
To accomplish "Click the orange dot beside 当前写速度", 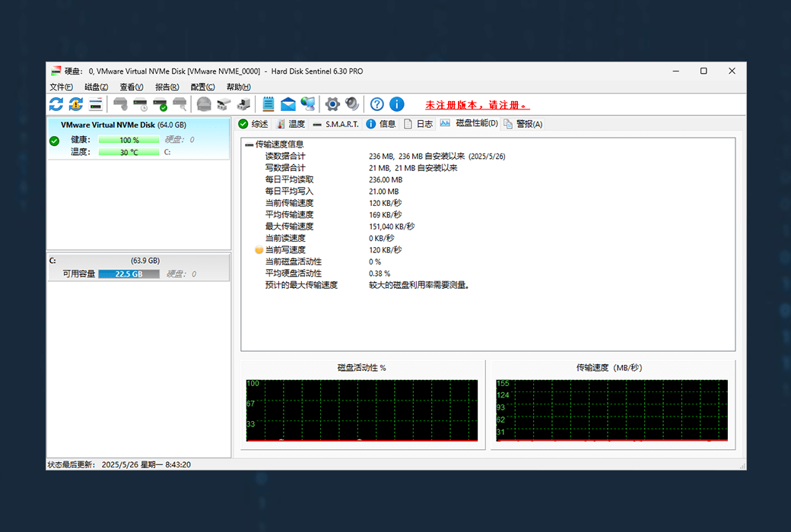I will pyautogui.click(x=259, y=249).
